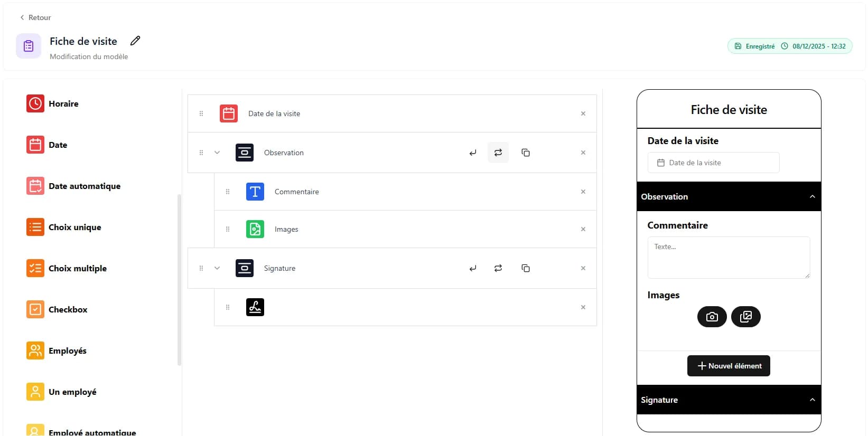The width and height of the screenshot is (868, 436).
Task: Click the duplicate icon on Observation row
Action: [525, 153]
